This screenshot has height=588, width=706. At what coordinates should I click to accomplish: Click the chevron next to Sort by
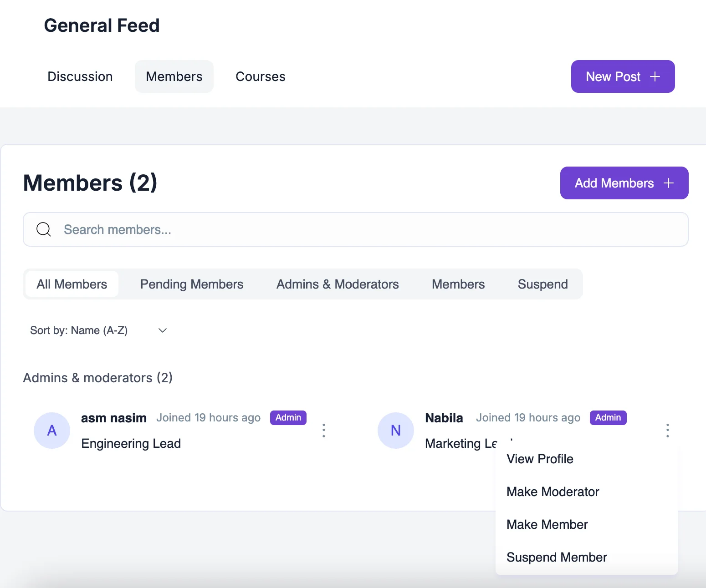tap(162, 330)
